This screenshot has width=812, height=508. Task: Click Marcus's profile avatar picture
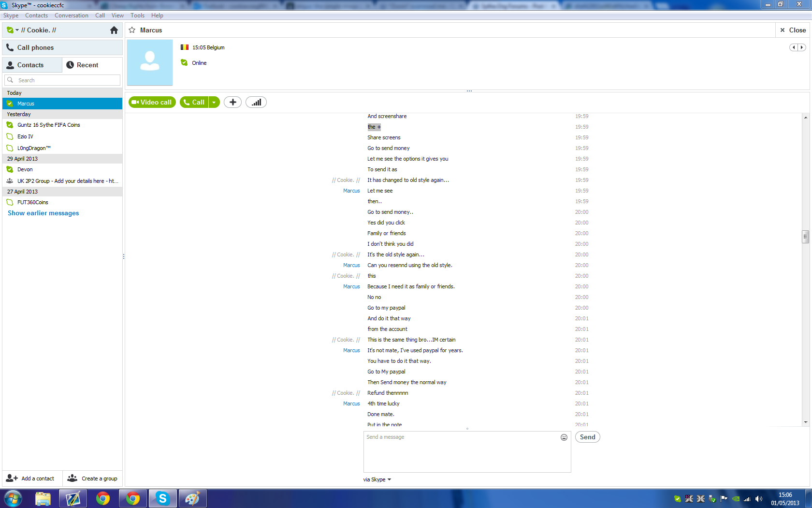coord(150,62)
